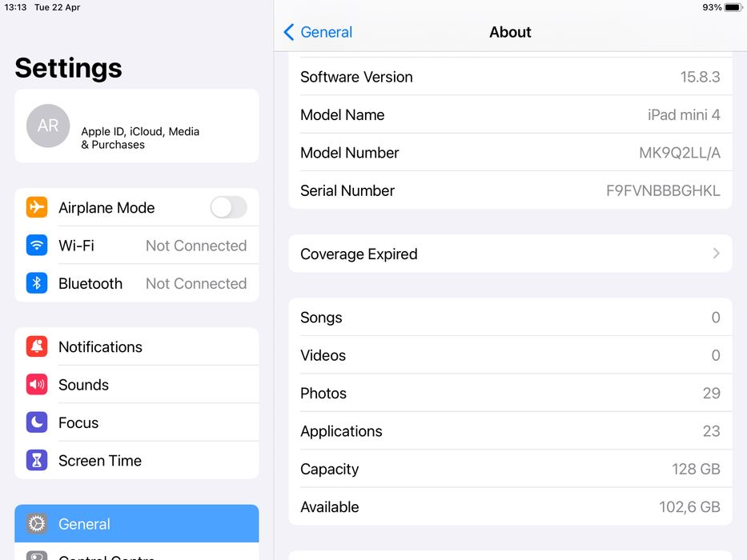The height and width of the screenshot is (560, 747).
Task: Tap the Wi-Fi settings icon
Action: point(37,245)
